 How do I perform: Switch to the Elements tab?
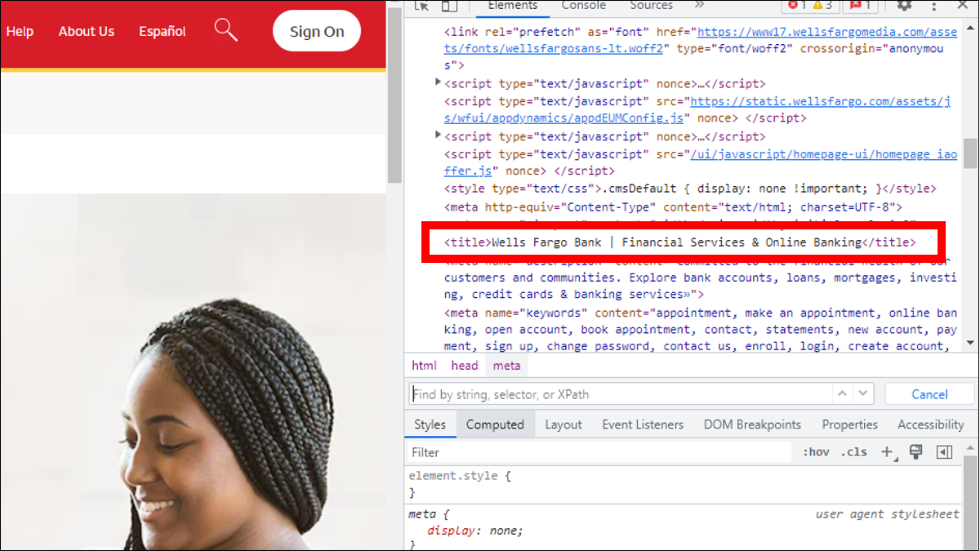[511, 6]
